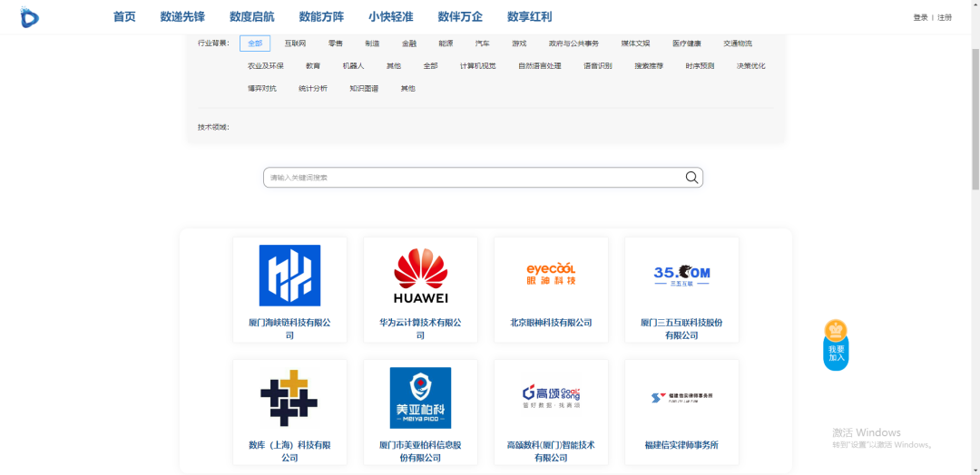Open 厦门市美亚柏科信息股份有限公司 name link
Screen dimensions: 980x475
tap(421, 451)
